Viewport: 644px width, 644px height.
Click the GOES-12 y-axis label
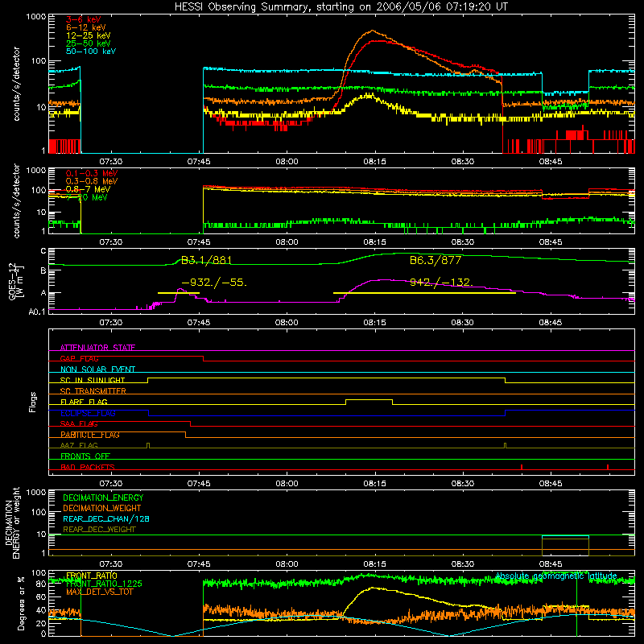(15, 281)
